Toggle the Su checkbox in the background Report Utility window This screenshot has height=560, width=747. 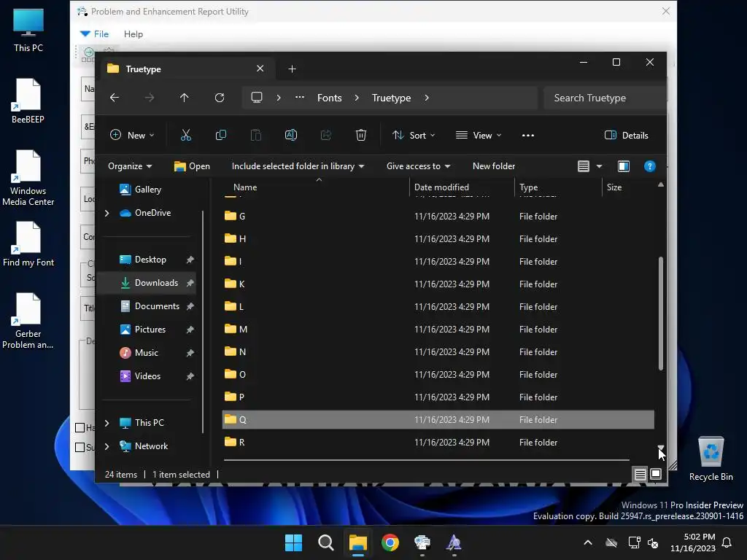[80, 447]
